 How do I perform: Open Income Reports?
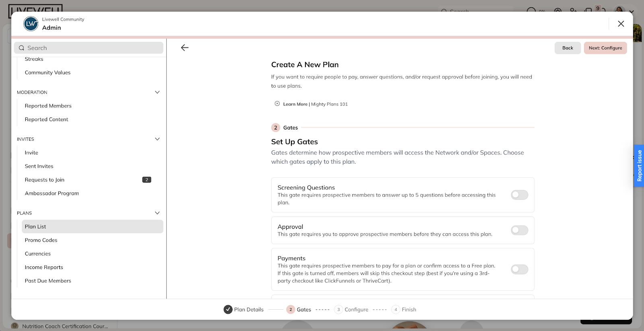(x=44, y=267)
